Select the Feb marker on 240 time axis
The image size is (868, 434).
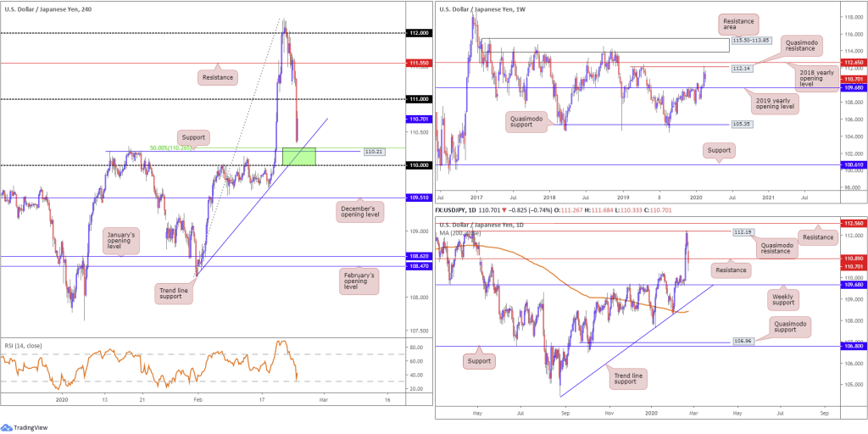point(198,400)
